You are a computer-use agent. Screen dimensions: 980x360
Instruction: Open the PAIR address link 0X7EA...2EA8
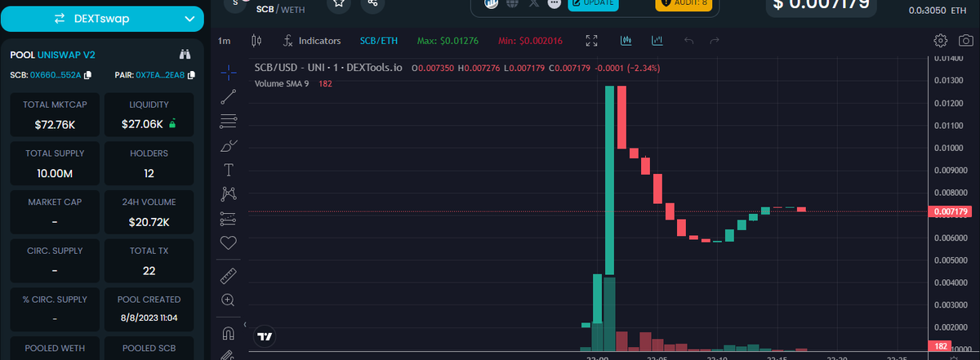(161, 75)
